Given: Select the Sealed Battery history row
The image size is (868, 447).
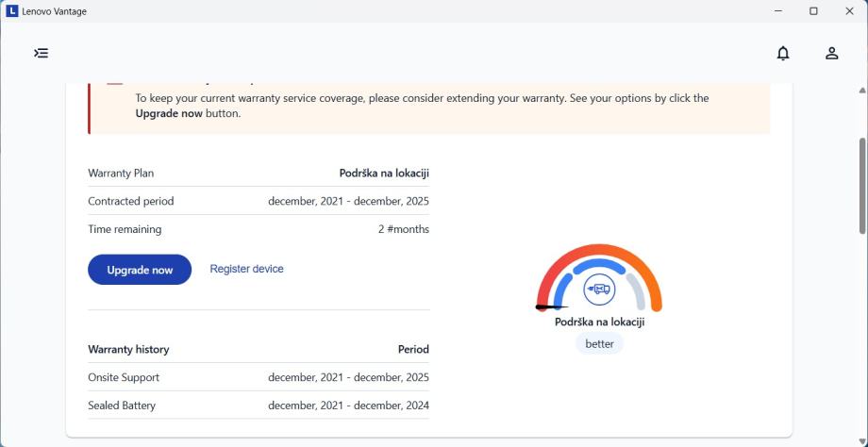Looking at the screenshot, I should click(258, 406).
